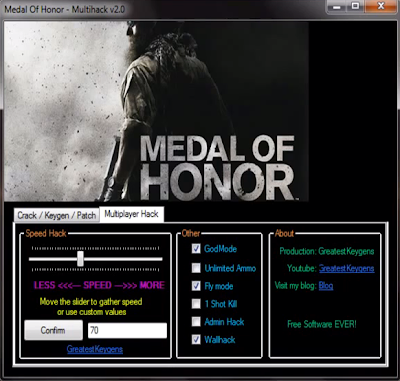Image resolution: width=400 pixels, height=381 pixels.
Task: Toggle the Wallhack checkbox
Action: tap(196, 340)
